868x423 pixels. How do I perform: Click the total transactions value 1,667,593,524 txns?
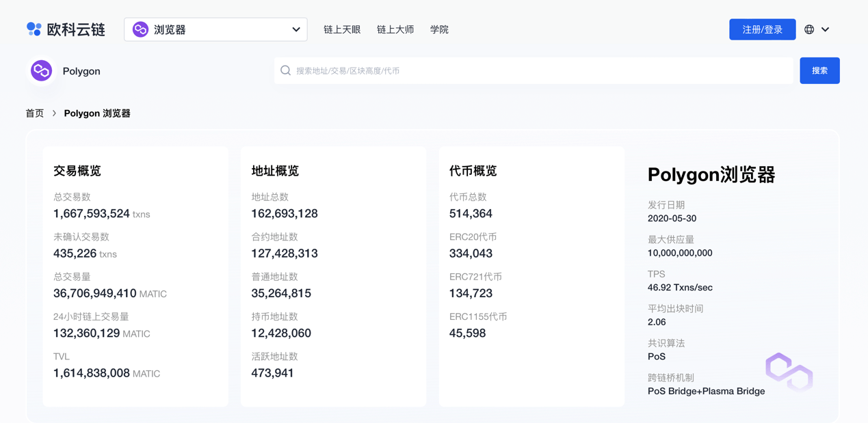[x=101, y=213]
